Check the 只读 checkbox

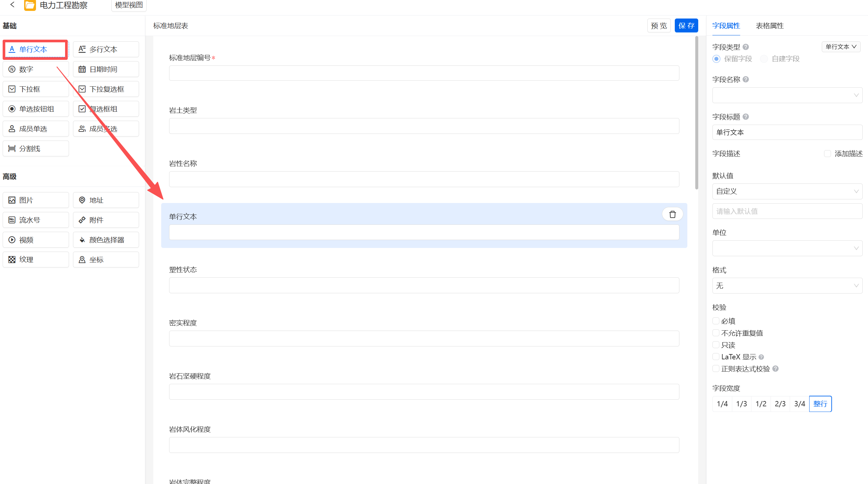click(x=716, y=345)
